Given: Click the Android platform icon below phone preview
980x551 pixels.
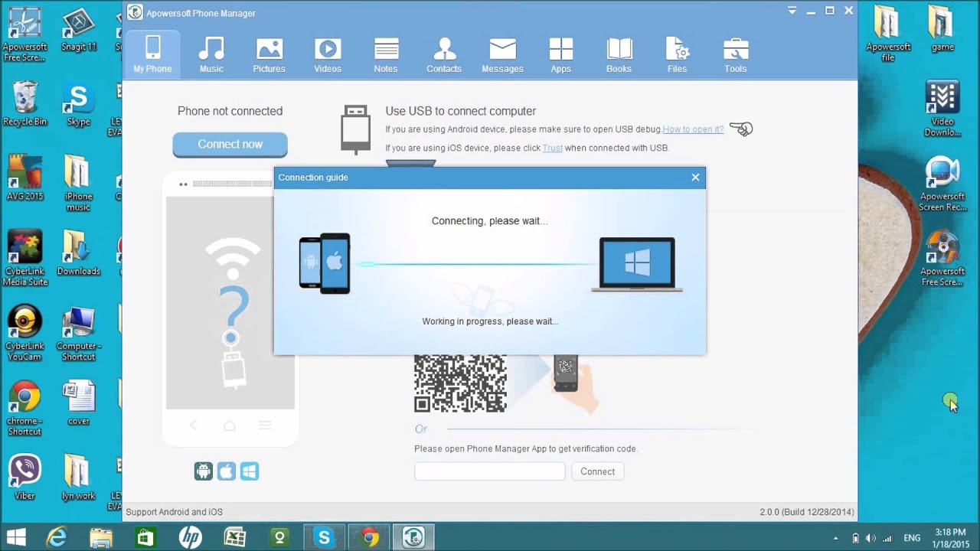Looking at the screenshot, I should (204, 471).
